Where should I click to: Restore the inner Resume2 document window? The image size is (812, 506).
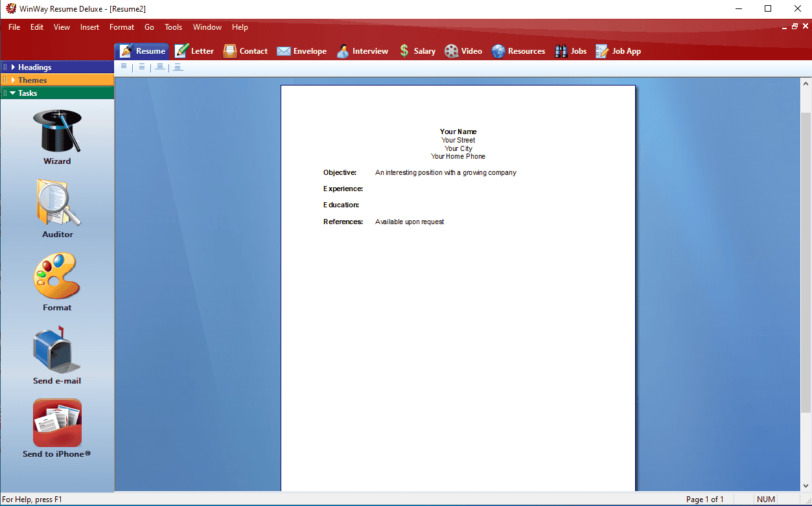pyautogui.click(x=795, y=27)
